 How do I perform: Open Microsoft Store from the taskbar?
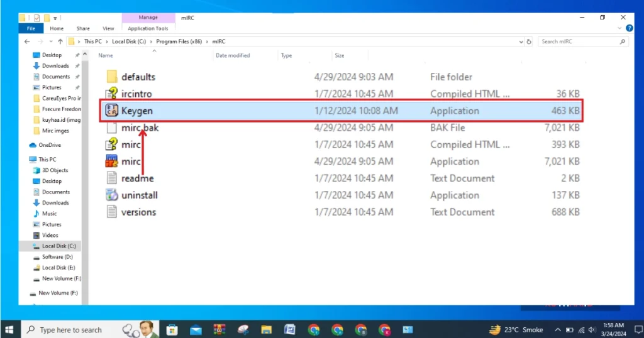(172, 330)
